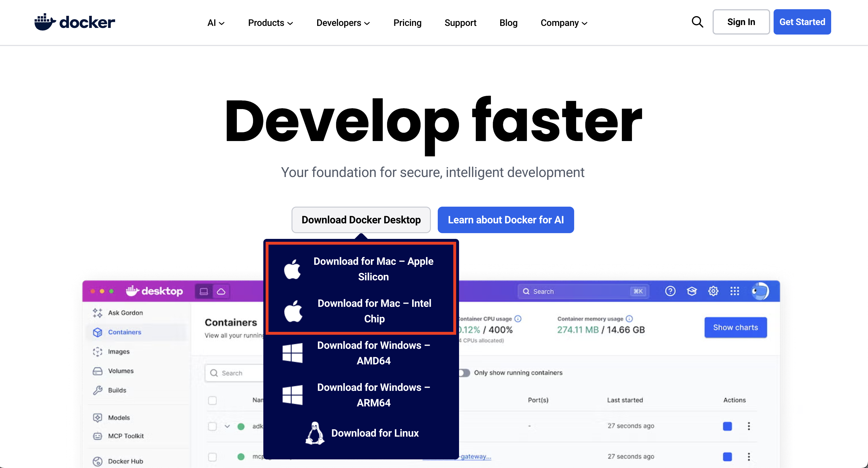Select the cloud mode icon in preview
The width and height of the screenshot is (868, 468).
(x=221, y=292)
